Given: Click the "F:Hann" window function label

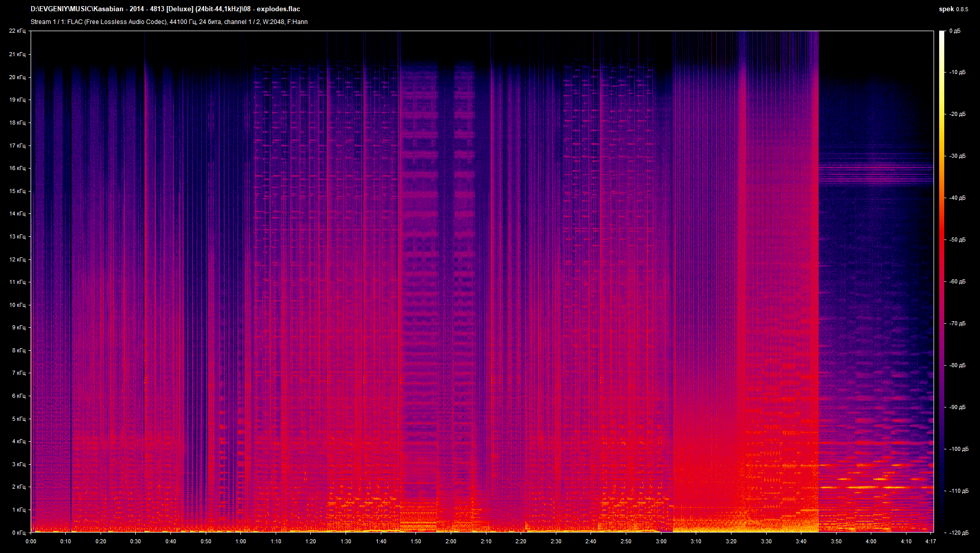Looking at the screenshot, I should [299, 22].
